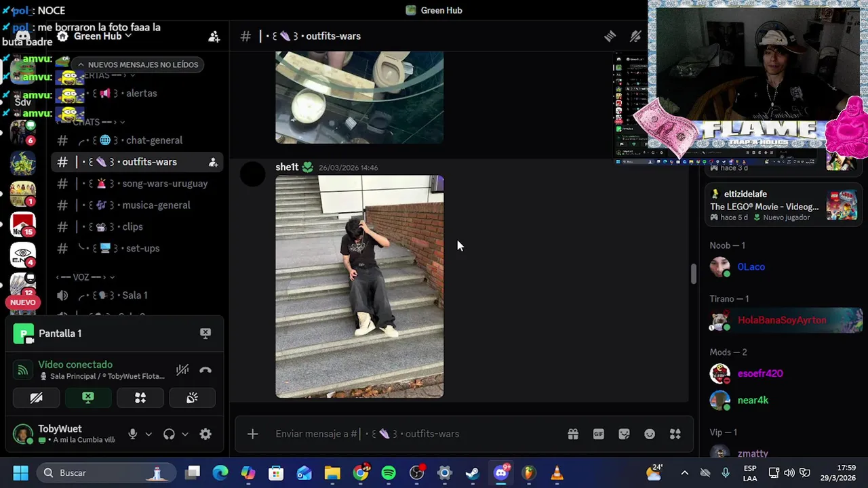This screenshot has width=868, height=488.
Task: Open FL Studio from the taskbar
Action: click(x=529, y=472)
